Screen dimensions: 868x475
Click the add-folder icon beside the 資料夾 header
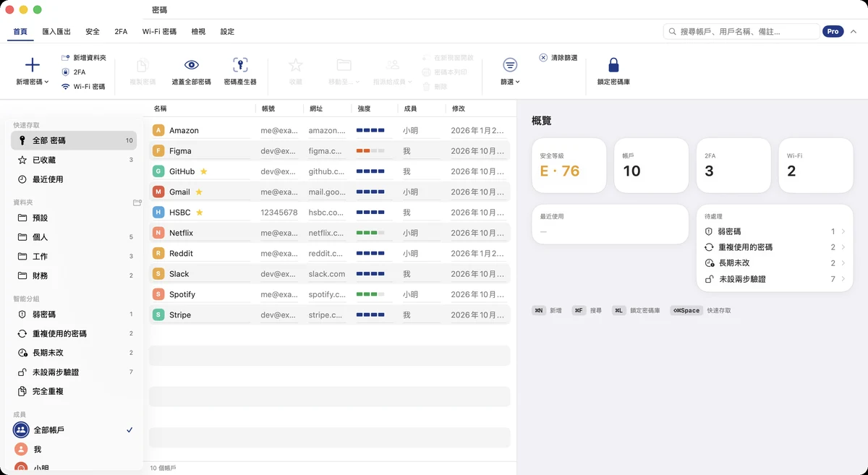point(137,202)
